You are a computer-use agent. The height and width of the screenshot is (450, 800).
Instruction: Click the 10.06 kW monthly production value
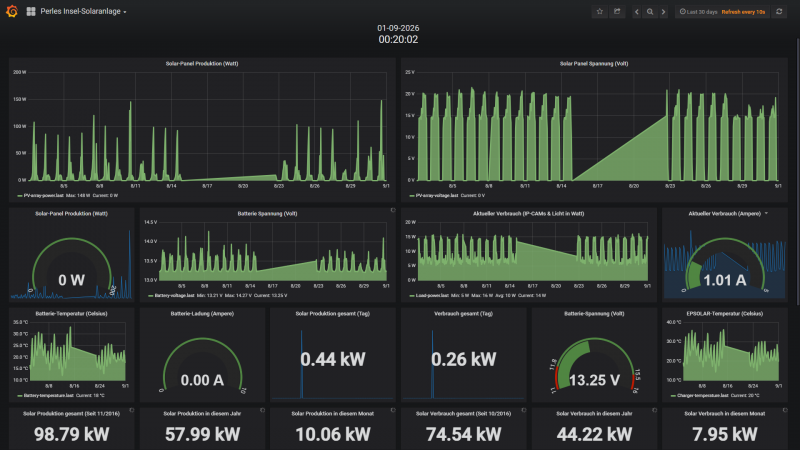(x=333, y=434)
